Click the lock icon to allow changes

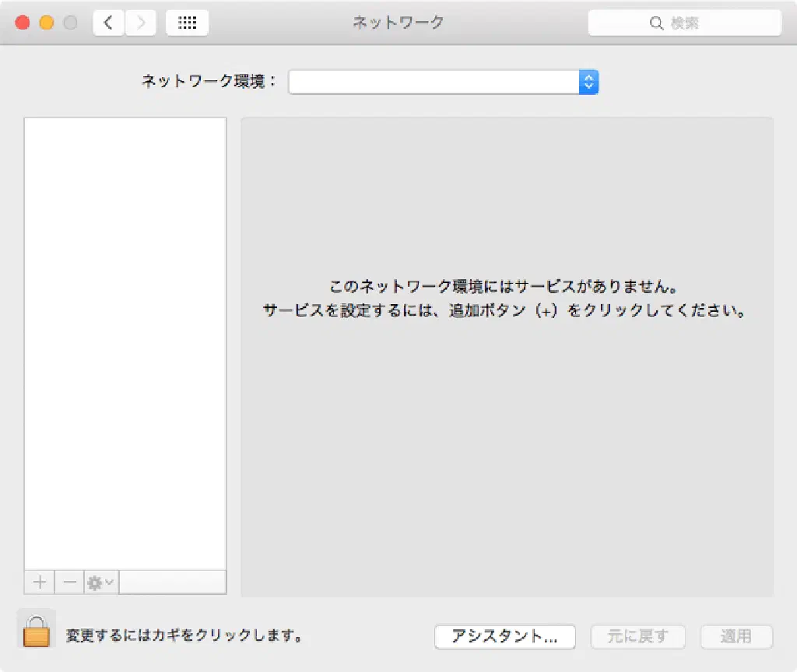36,629
